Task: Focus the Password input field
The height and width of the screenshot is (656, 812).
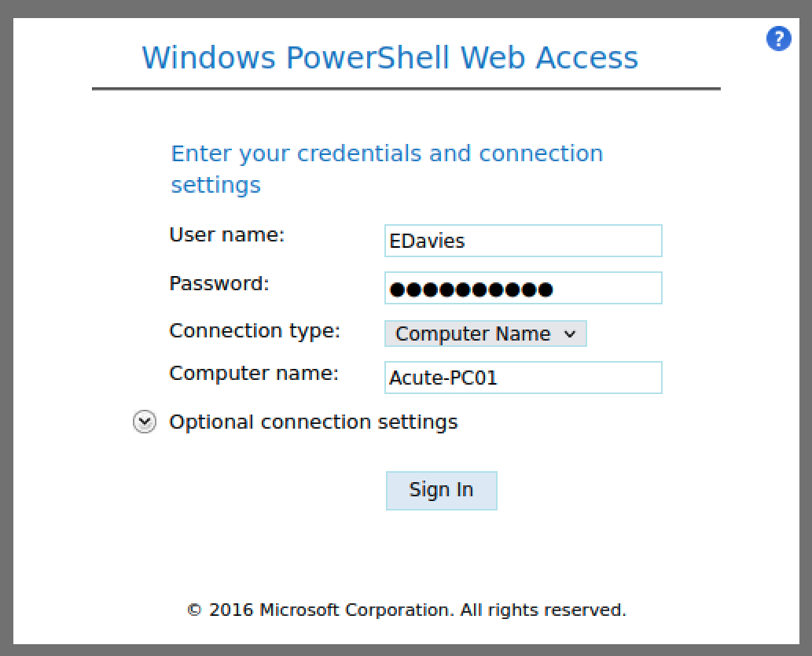Action: click(x=523, y=288)
